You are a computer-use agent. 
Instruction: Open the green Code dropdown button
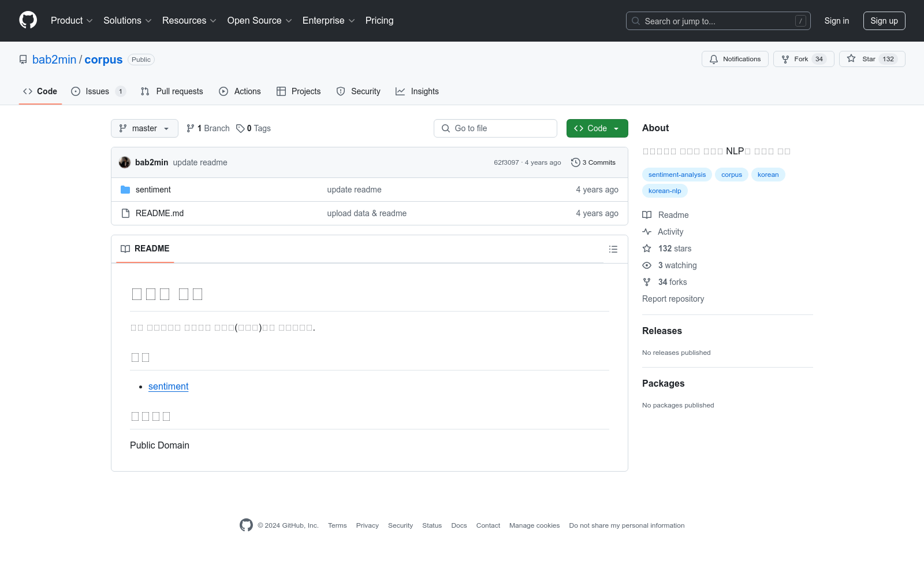pos(597,128)
